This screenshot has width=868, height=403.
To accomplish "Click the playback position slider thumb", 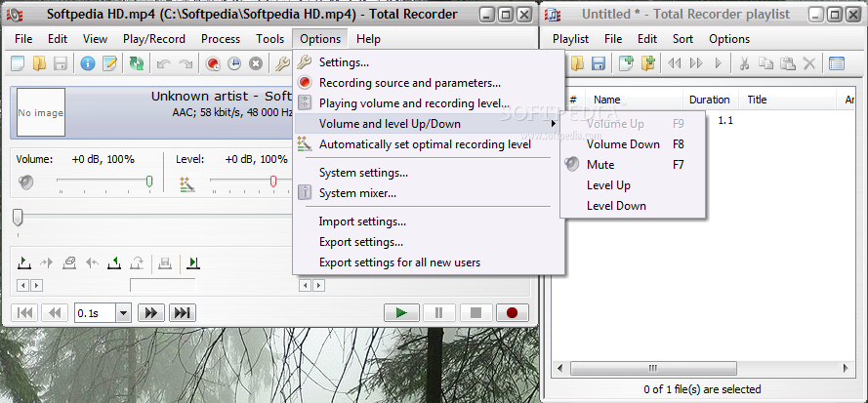I will coord(18,217).
